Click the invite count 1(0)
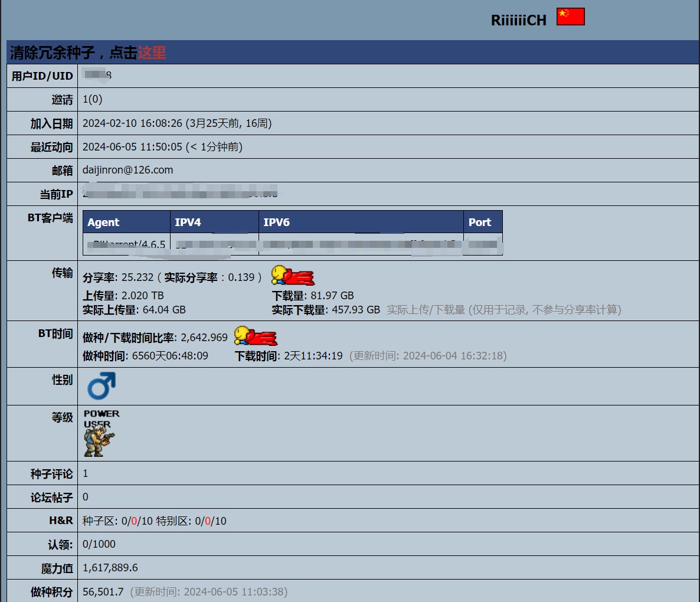Screen dimensions: 700x602 click(x=92, y=99)
